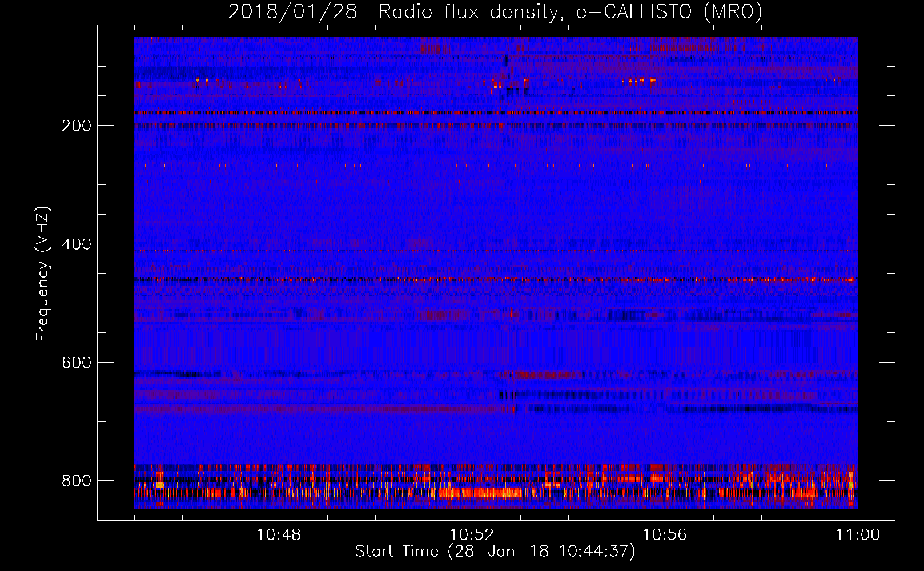924x571 pixels.
Task: Click the 11:00 time tick label
Action: (x=858, y=535)
